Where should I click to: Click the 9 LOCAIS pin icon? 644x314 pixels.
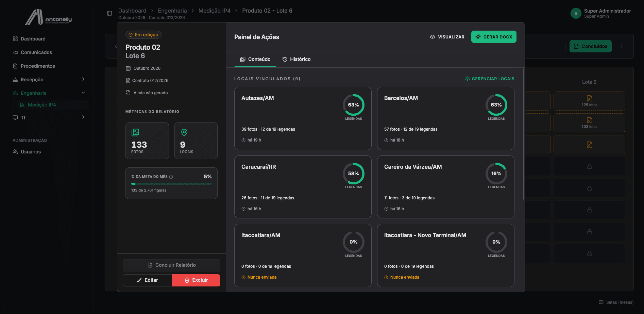click(184, 132)
